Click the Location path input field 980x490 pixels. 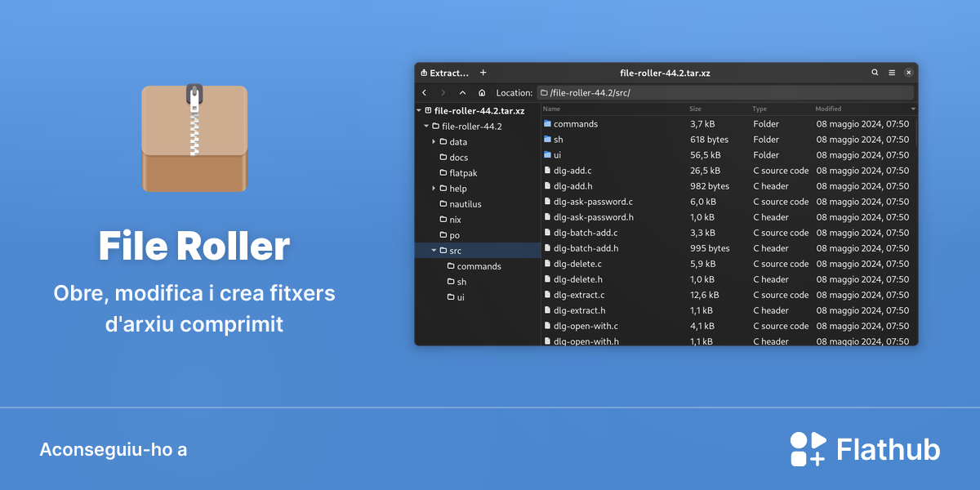point(725,93)
